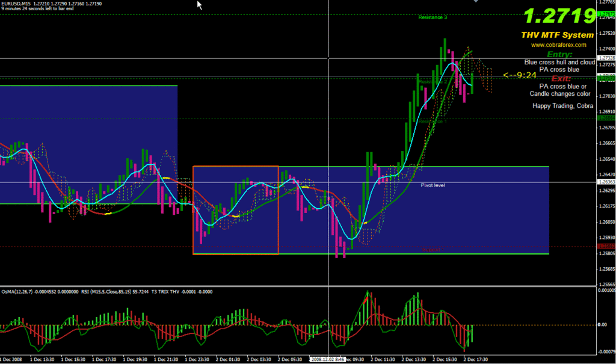Click the 1.26050 price axis value

pos(607,222)
